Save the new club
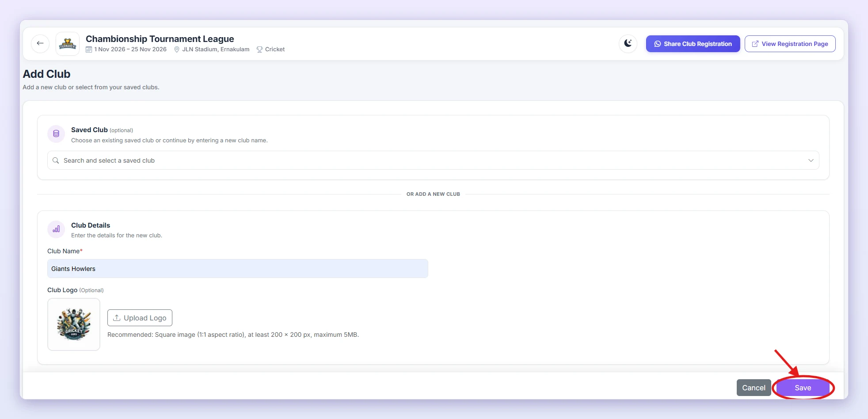 [803, 388]
